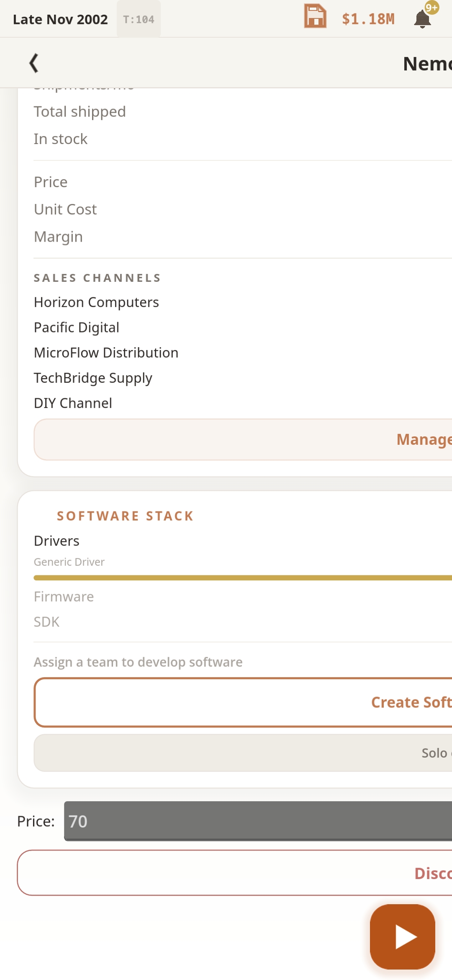Click the Late Nov 2002 date label
This screenshot has width=452, height=980.
[x=60, y=19]
